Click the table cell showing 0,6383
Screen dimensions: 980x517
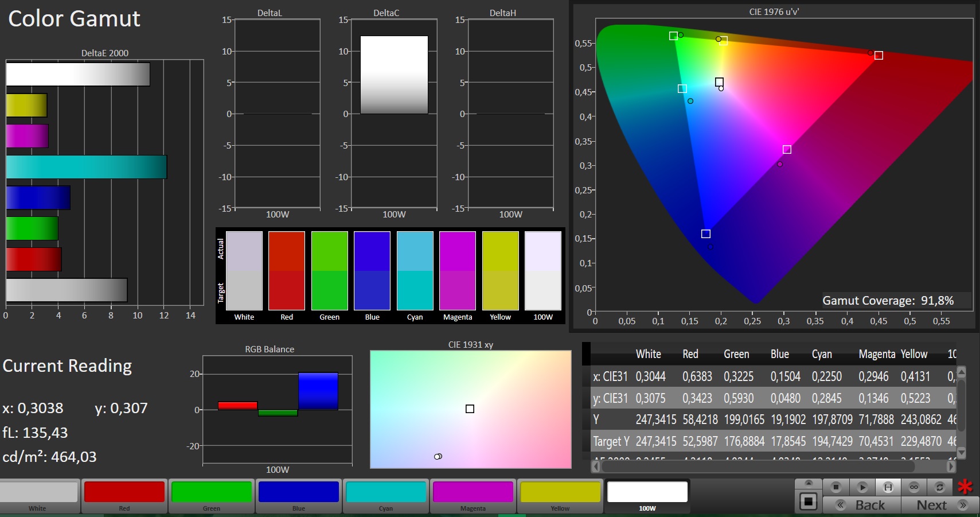tap(697, 376)
